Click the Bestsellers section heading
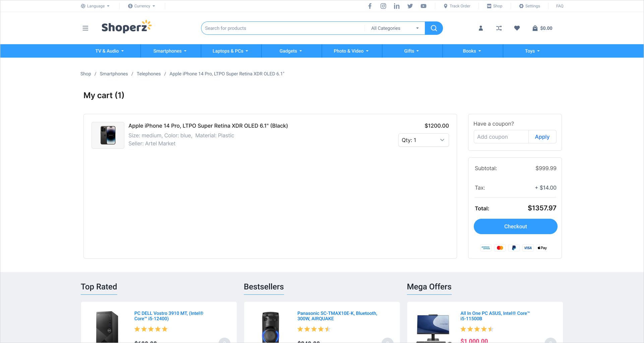 point(264,287)
